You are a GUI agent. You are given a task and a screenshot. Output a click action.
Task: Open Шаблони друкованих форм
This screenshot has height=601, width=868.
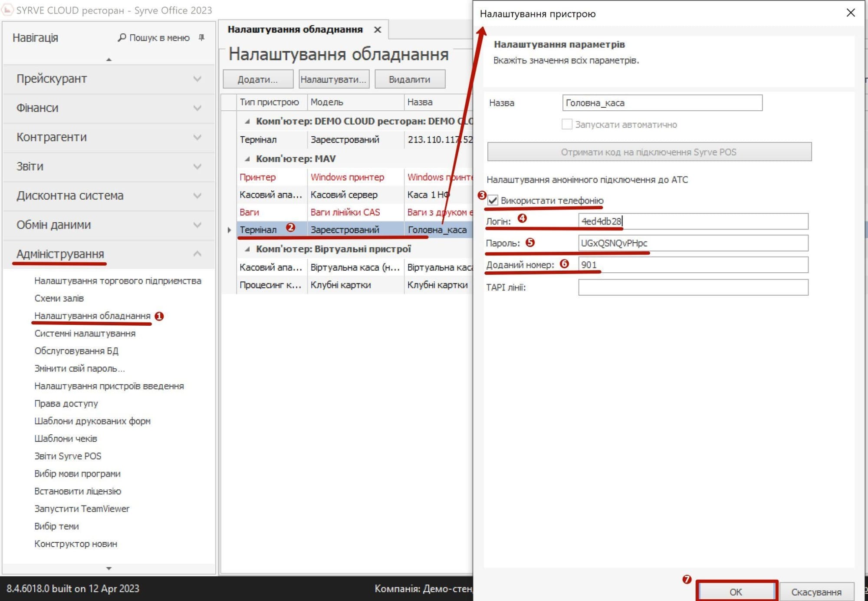pyautogui.click(x=92, y=421)
